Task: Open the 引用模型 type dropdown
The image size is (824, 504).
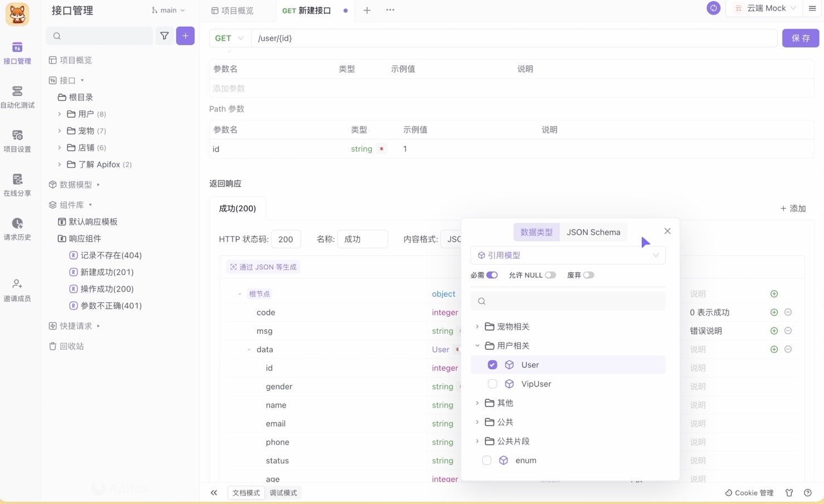Action: 568,255
